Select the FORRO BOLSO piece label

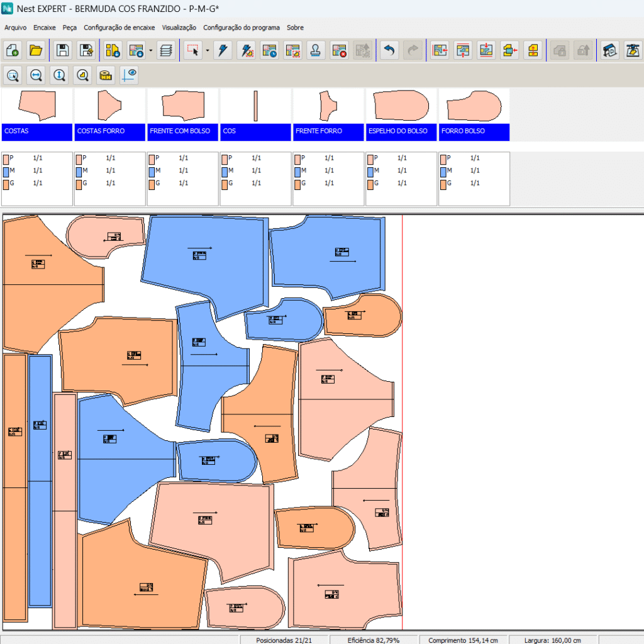474,131
